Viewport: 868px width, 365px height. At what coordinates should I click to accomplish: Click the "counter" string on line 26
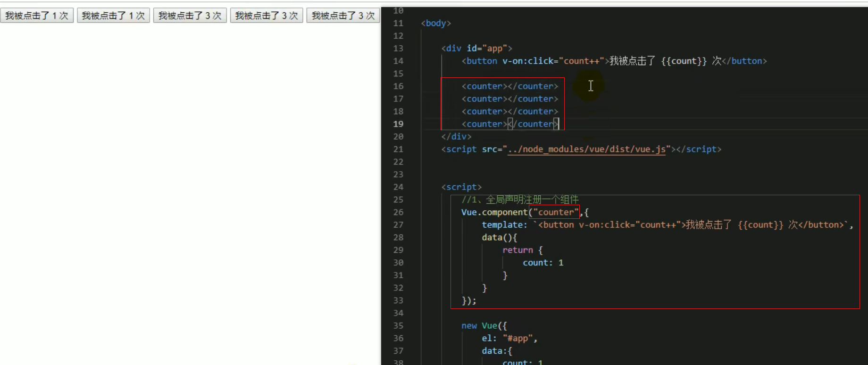556,212
